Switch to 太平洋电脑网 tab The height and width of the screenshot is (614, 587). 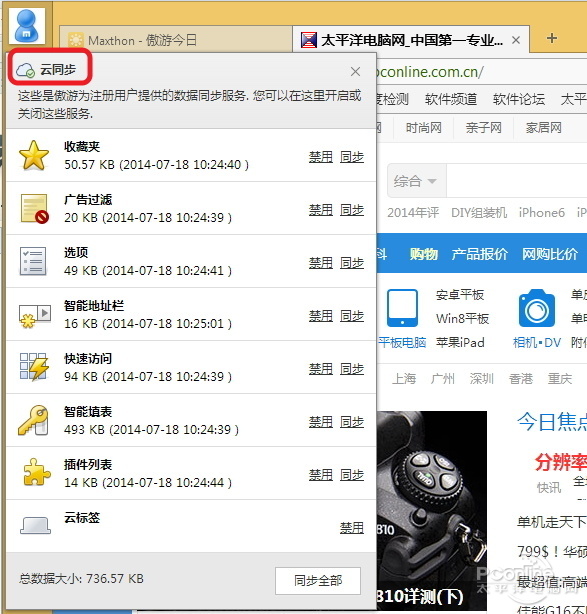coord(411,40)
